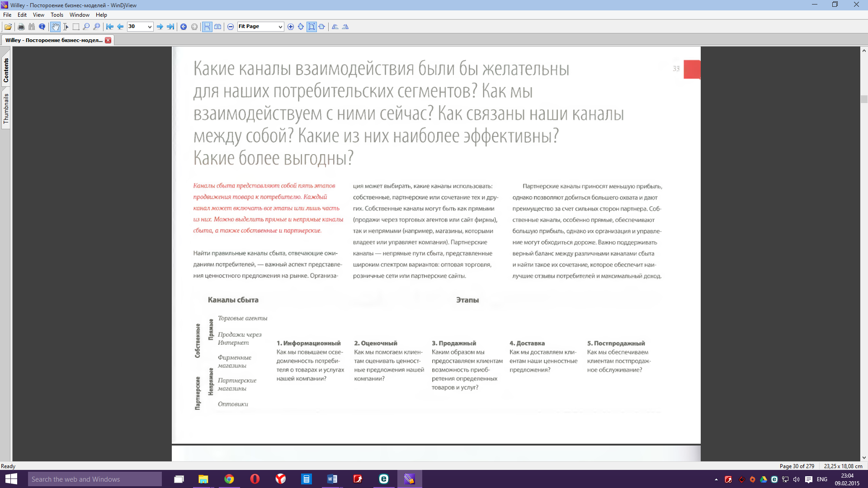
Task: Open the ESET taskbar icon
Action: coord(384,479)
